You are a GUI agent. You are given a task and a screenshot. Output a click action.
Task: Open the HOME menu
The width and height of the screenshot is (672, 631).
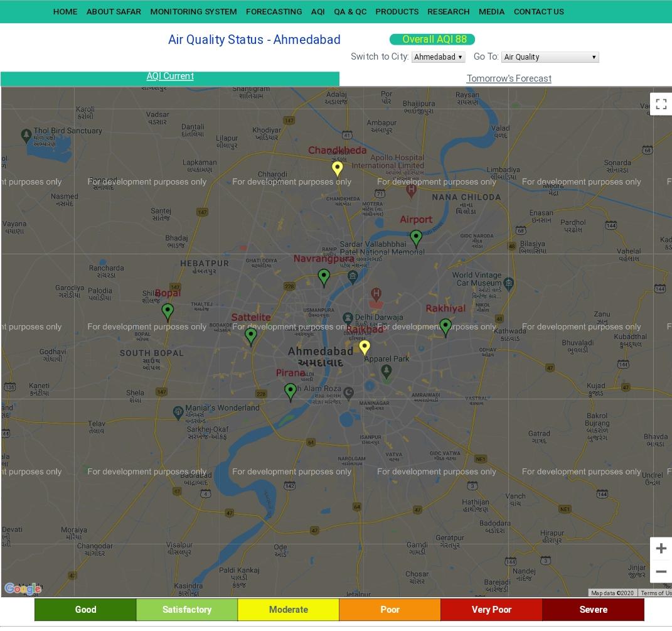(x=65, y=11)
